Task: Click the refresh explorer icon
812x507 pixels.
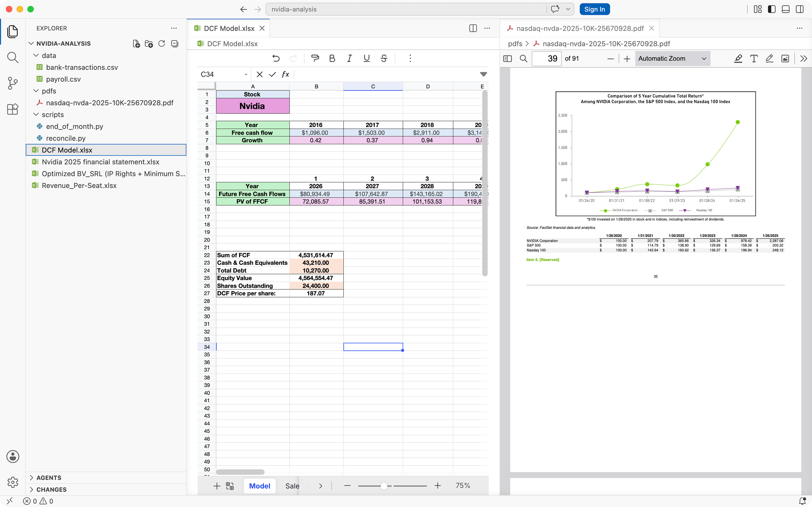Action: (x=162, y=44)
